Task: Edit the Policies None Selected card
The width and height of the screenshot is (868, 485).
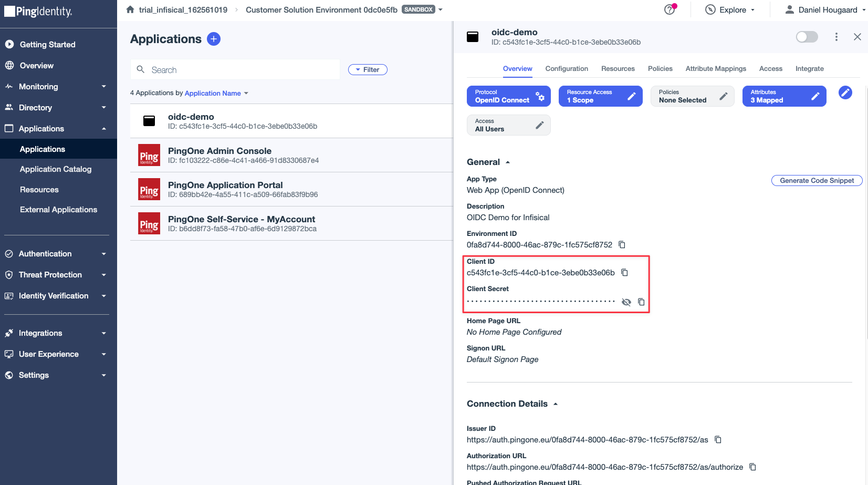Action: tap(692, 96)
